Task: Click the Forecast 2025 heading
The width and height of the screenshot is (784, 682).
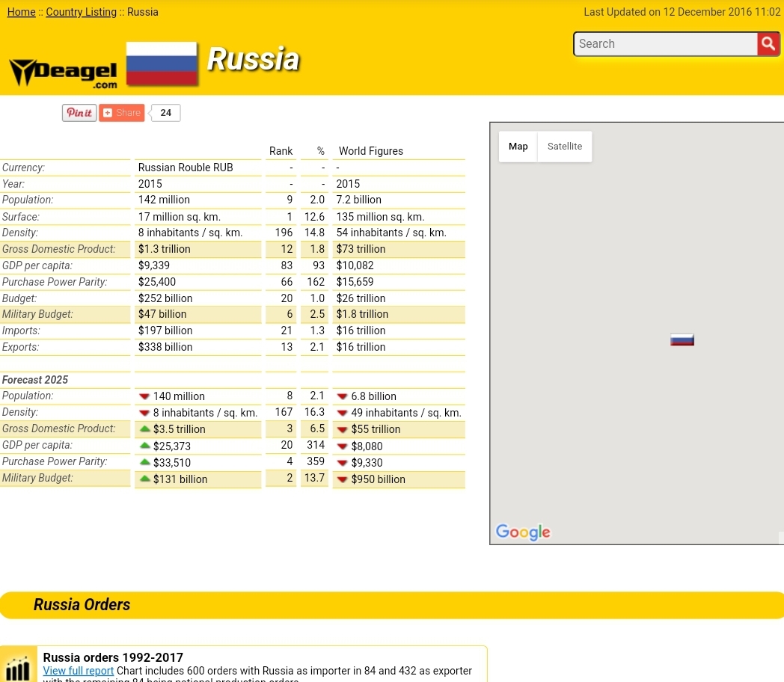Action: click(x=35, y=380)
